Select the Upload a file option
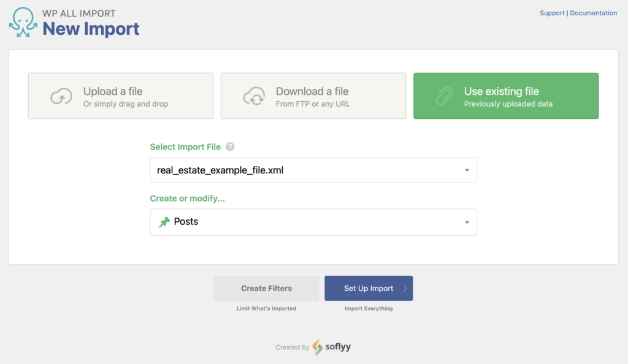Screen dimensions: 628x364 120,96
